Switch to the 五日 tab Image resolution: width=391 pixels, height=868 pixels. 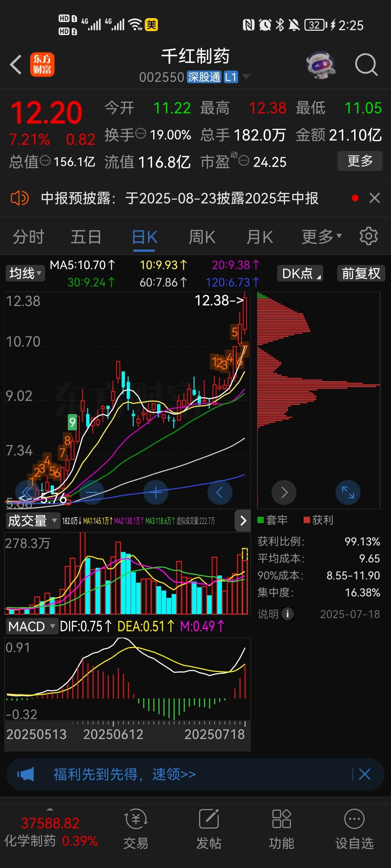click(86, 237)
